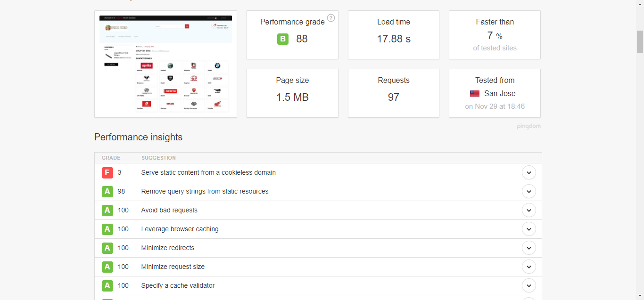Click green A badge for Leverage browser caching
Screen dimensions: 644x300
[x=107, y=229]
